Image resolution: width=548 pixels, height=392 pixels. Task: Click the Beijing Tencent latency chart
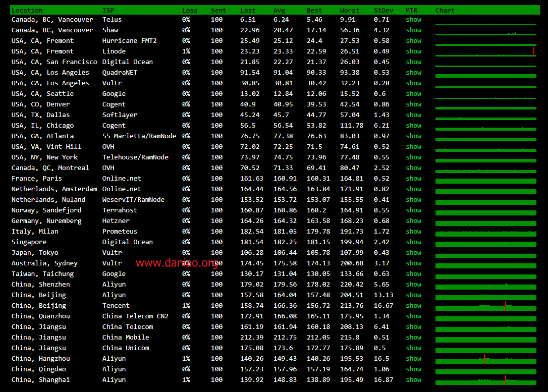486,306
